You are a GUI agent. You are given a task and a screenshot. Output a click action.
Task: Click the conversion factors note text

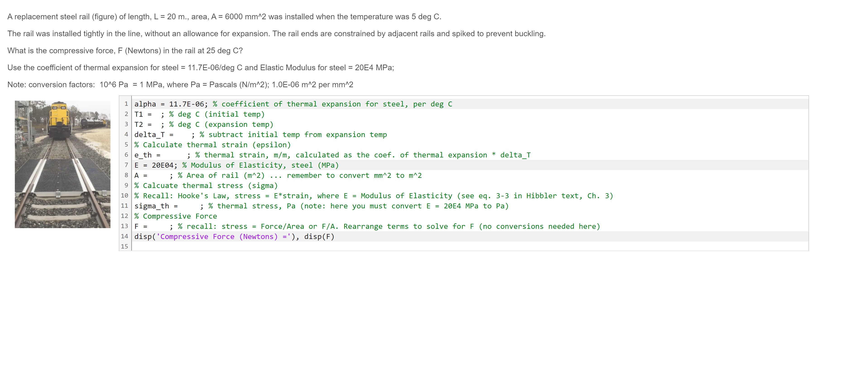(180, 85)
